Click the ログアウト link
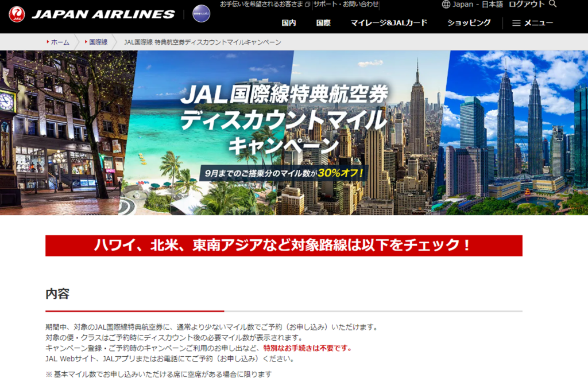588x378 pixels. [527, 5]
